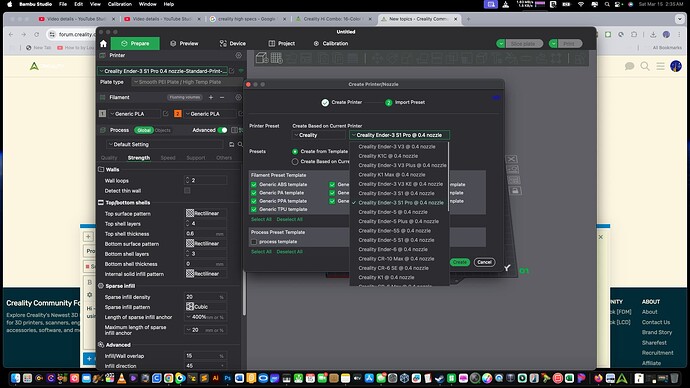Open filament 2 Generic PLA dropdown
This screenshot has height=388, width=690.
click(210, 113)
